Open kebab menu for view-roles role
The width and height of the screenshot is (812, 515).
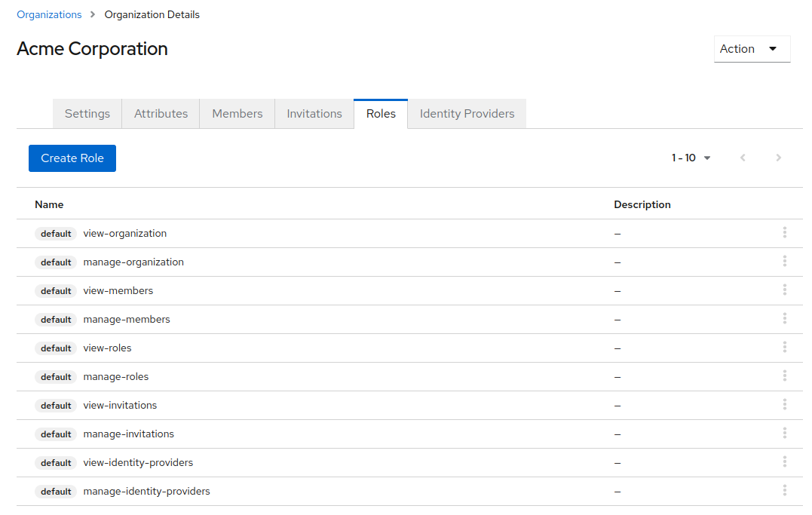[784, 348]
